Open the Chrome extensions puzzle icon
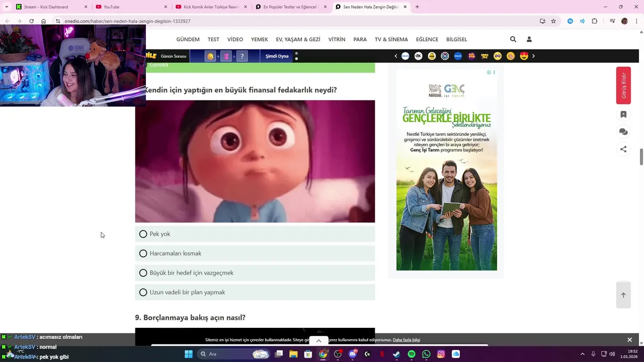Screen dimensions: 644x362 click(x=594, y=21)
